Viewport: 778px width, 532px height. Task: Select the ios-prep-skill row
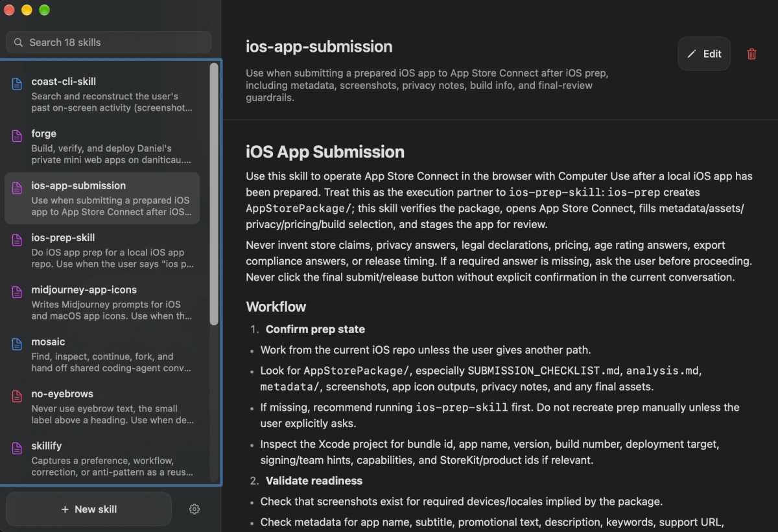(102, 250)
